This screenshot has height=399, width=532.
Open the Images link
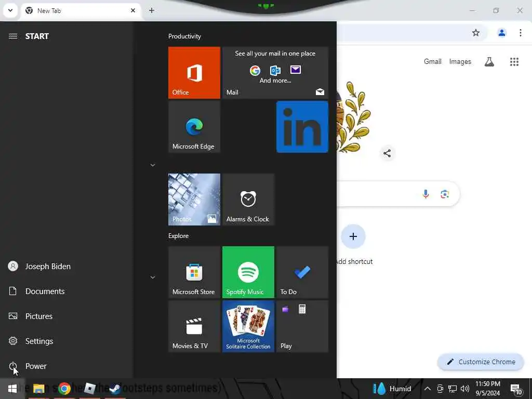tap(460, 61)
